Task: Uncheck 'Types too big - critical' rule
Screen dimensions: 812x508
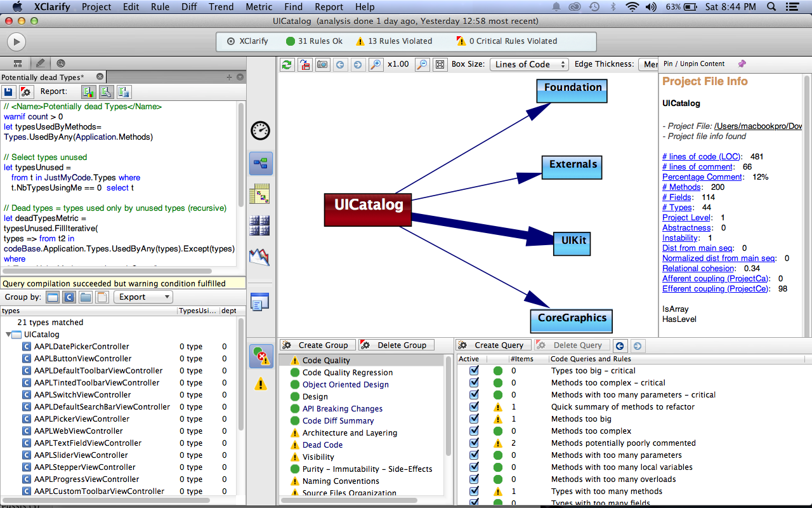Action: point(474,371)
